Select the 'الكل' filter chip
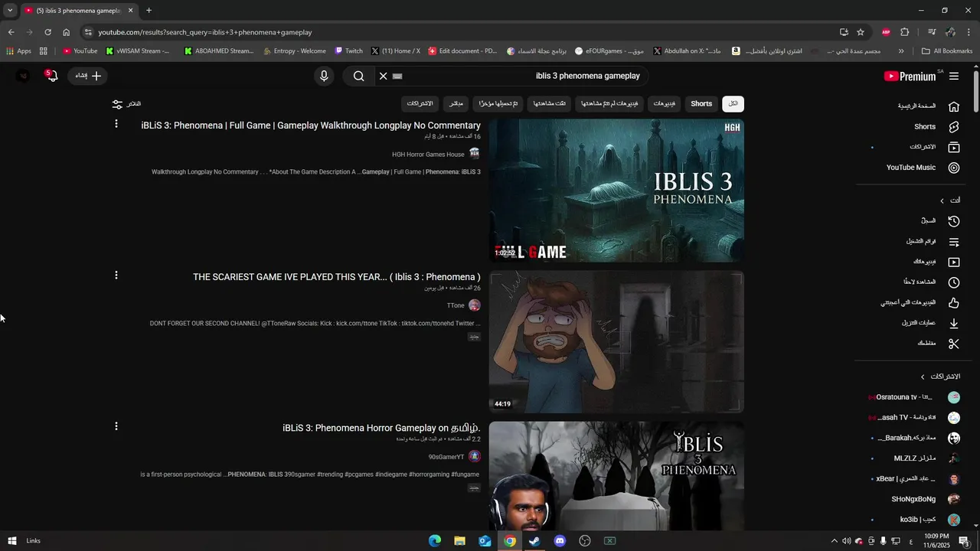The height and width of the screenshot is (551, 980). pos(733,104)
